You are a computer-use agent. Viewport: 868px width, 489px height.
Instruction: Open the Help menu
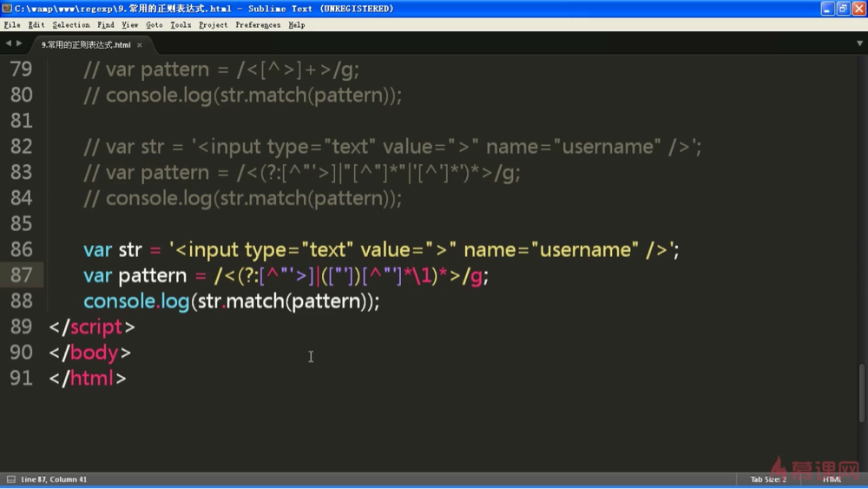tap(297, 25)
